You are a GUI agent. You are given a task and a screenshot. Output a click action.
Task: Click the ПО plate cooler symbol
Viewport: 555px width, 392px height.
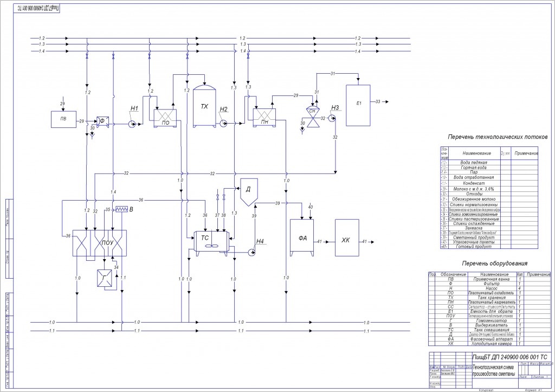(x=165, y=118)
